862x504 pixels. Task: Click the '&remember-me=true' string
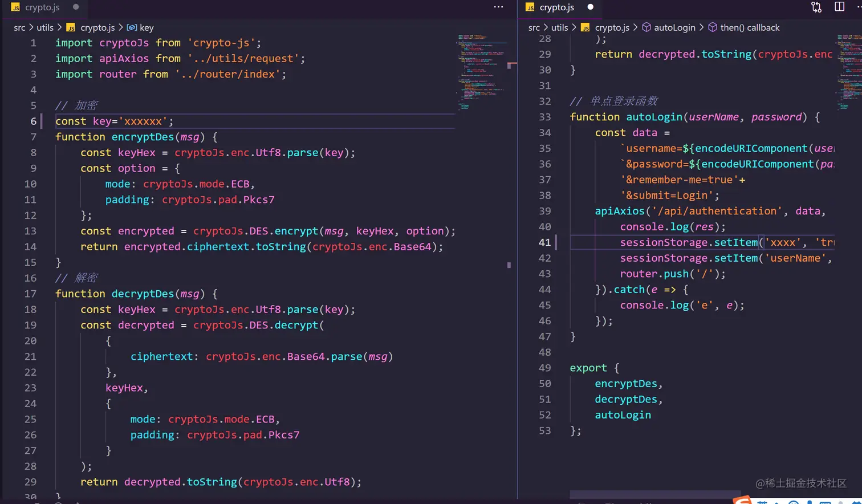click(680, 180)
